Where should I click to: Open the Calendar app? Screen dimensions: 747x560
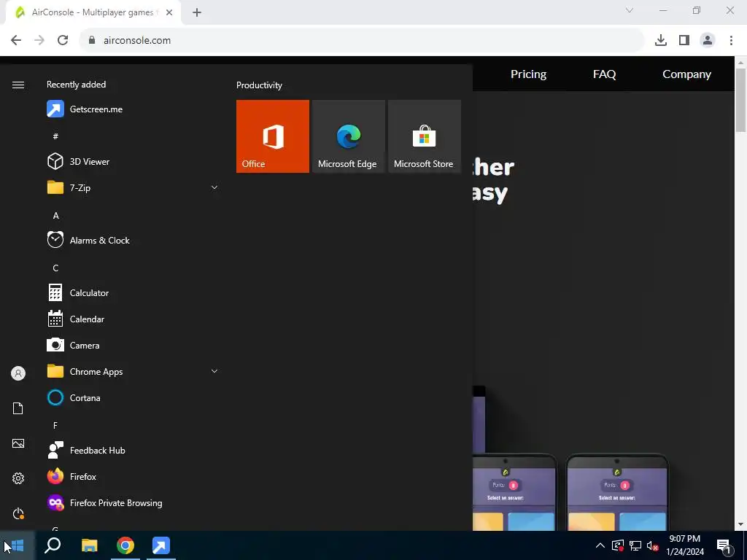[133, 319]
